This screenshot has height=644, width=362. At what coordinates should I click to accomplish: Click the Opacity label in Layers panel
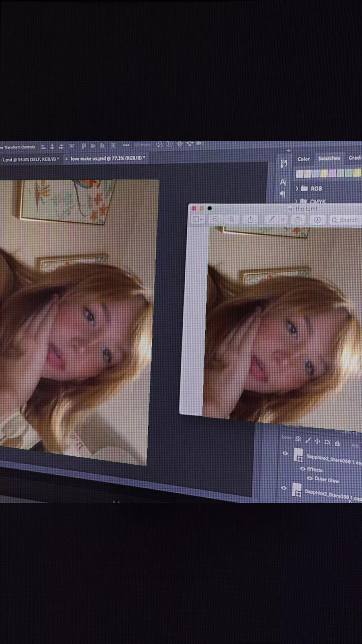350,433
